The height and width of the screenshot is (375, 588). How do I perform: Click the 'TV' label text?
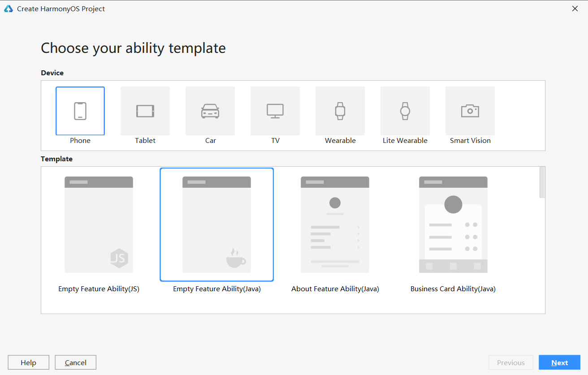275,141
